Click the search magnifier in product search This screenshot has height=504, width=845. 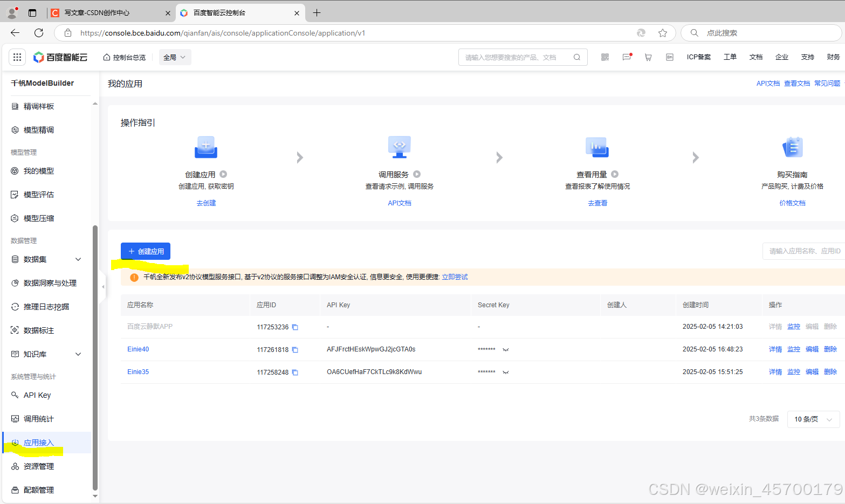coord(577,57)
